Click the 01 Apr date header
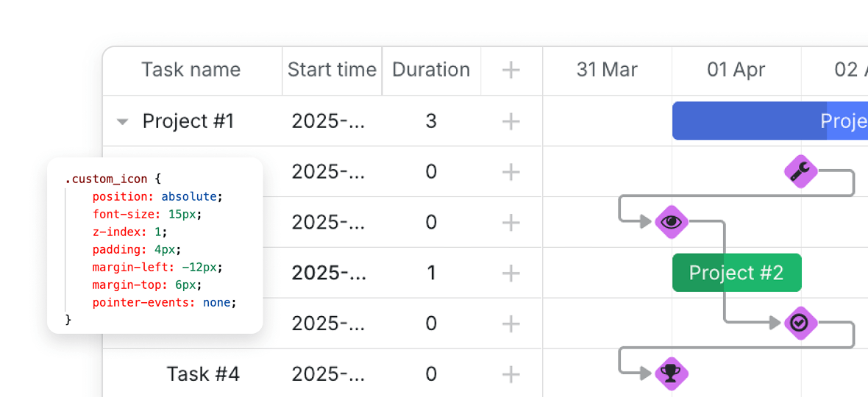Screen dimensions: 868x397 736,70
